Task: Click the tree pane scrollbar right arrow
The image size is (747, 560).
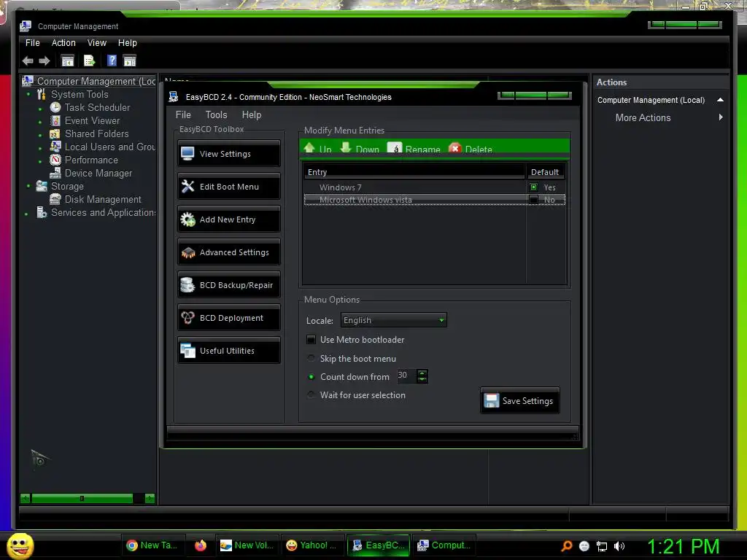Action: [150, 499]
